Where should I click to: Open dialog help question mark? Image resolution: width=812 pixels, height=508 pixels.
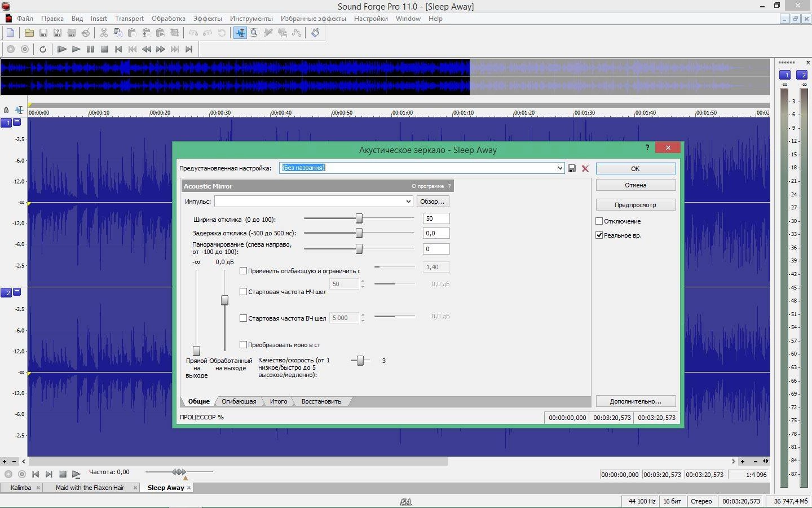point(647,147)
